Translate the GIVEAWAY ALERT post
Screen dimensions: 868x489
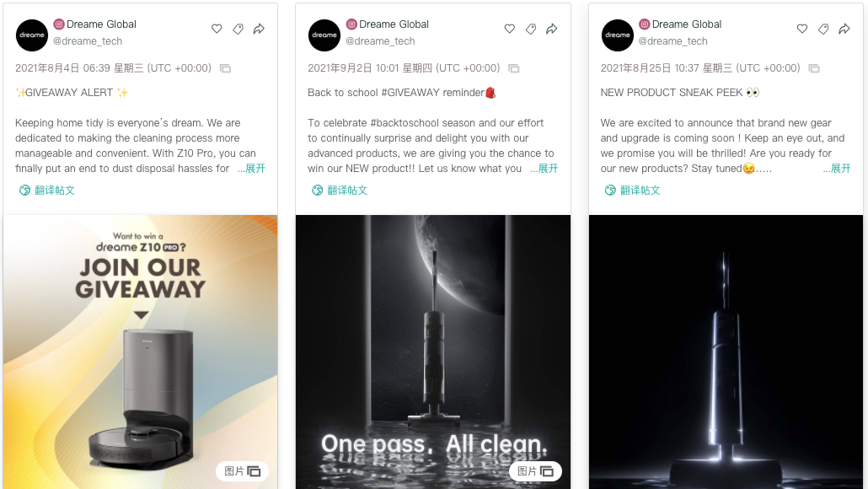pos(46,190)
